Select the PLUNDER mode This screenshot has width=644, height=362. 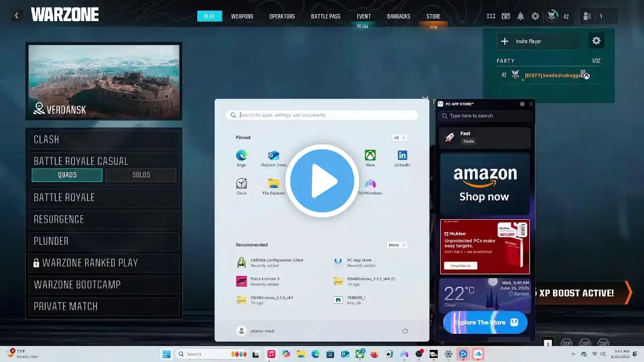coord(104,241)
